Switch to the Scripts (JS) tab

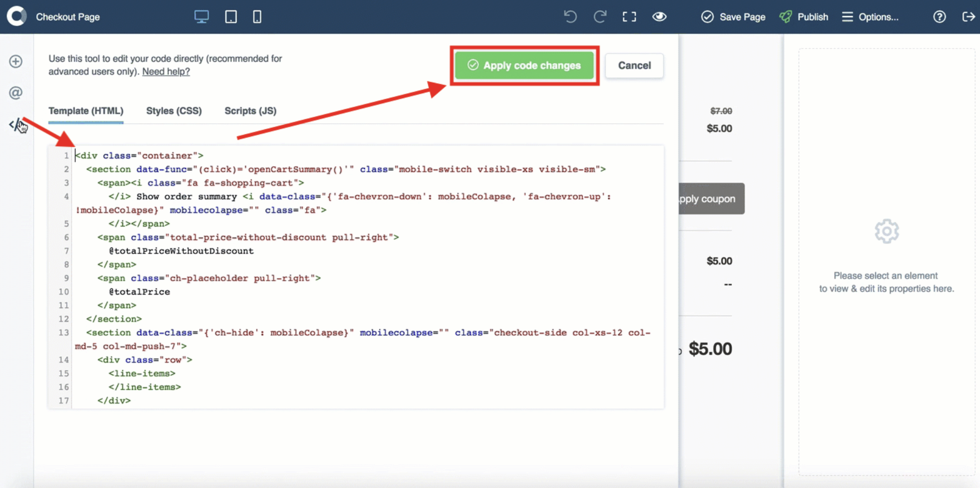(251, 111)
